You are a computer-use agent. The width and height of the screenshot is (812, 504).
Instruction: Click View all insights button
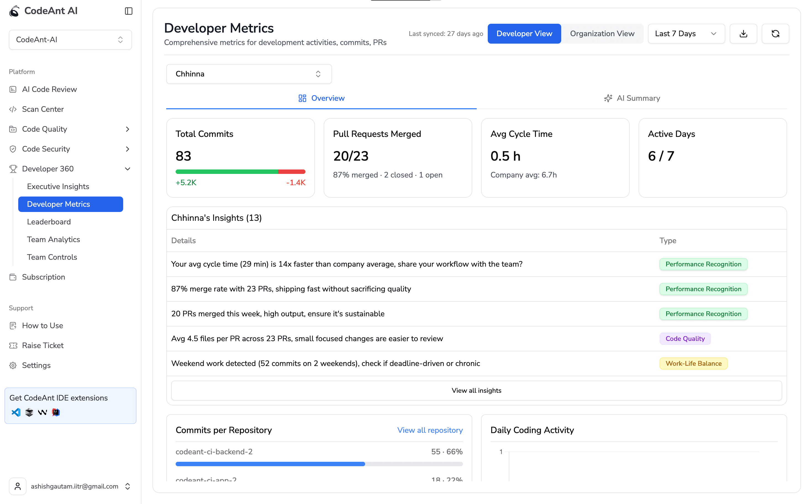click(x=476, y=390)
